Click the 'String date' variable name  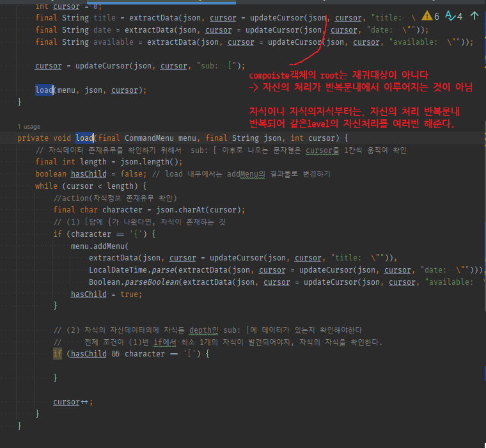pyautogui.click(x=102, y=30)
